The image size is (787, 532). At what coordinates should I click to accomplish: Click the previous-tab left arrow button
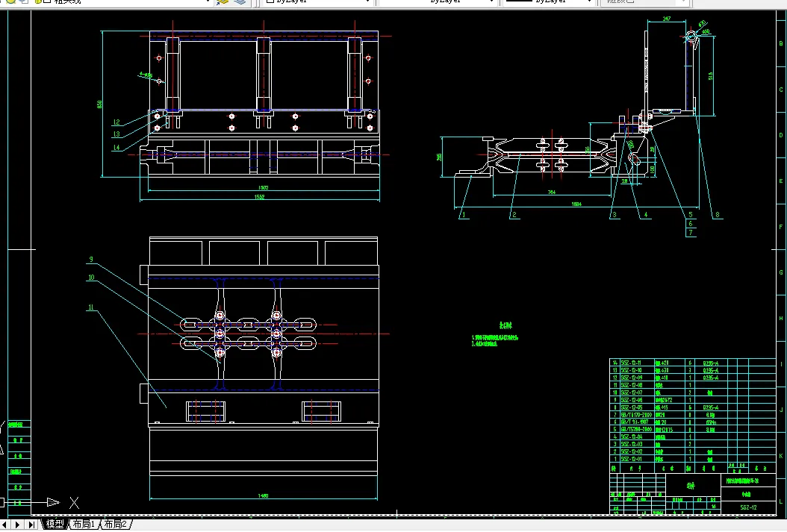pyautogui.click(x=5, y=525)
